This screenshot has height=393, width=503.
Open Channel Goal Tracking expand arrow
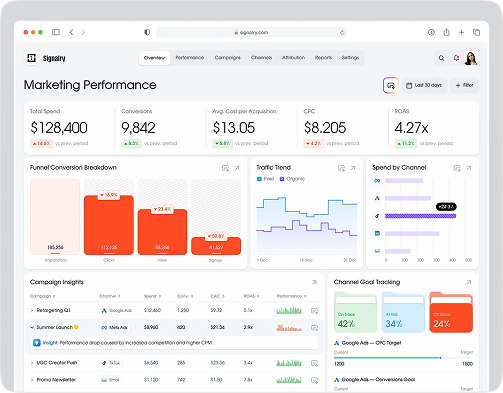[469, 282]
